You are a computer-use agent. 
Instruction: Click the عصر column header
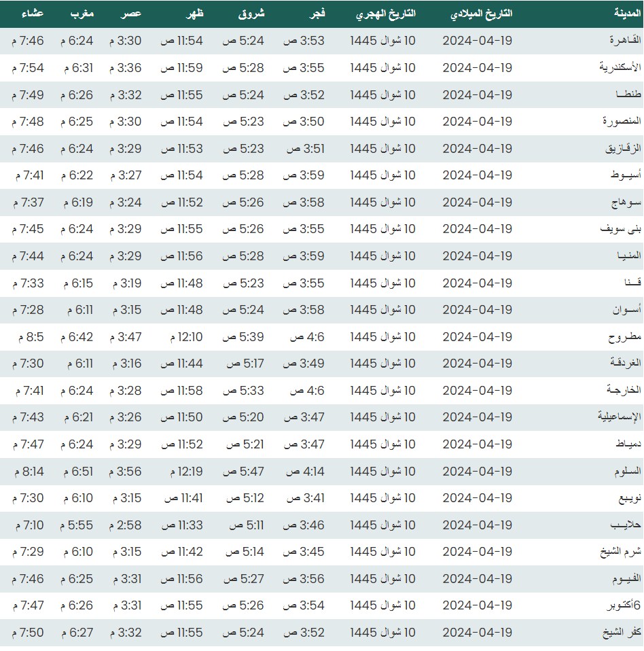[132, 14]
